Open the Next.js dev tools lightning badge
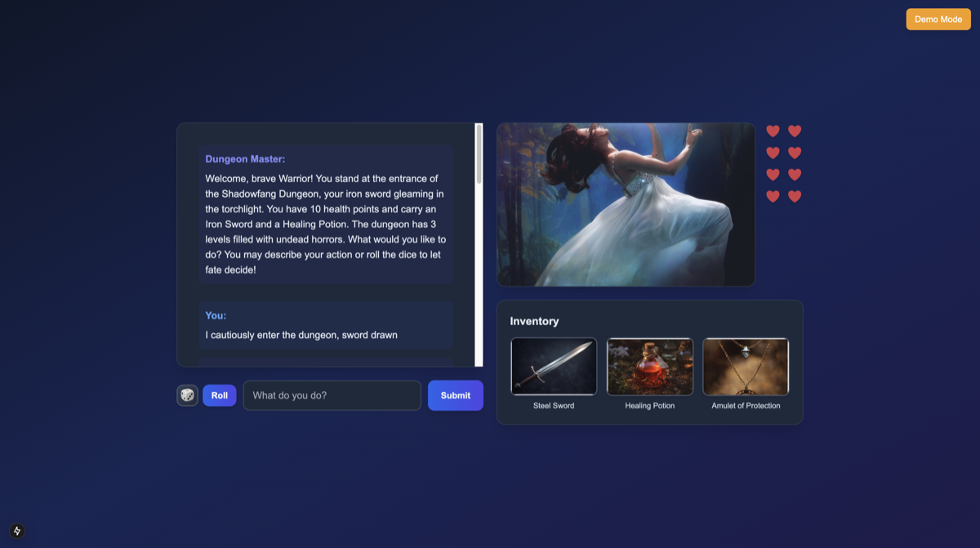Image resolution: width=980 pixels, height=548 pixels. (17, 531)
